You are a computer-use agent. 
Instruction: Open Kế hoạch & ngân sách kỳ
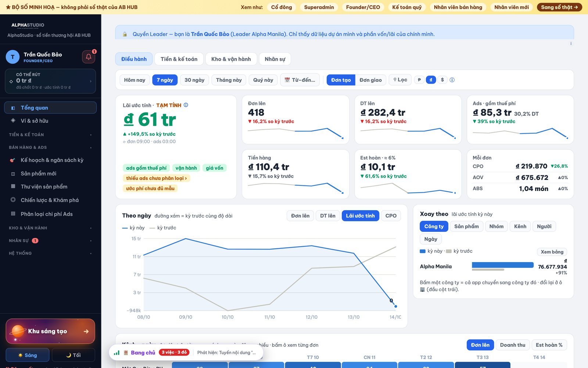pos(50,160)
